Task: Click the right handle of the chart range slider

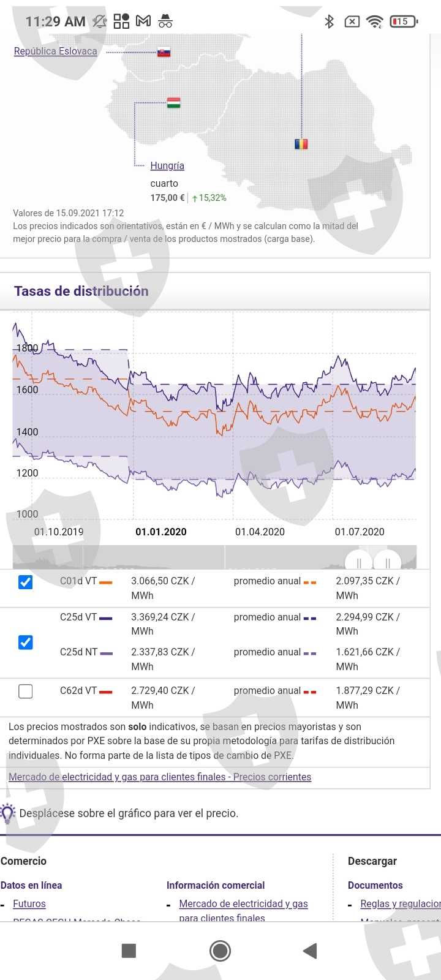Action: pos(388,562)
